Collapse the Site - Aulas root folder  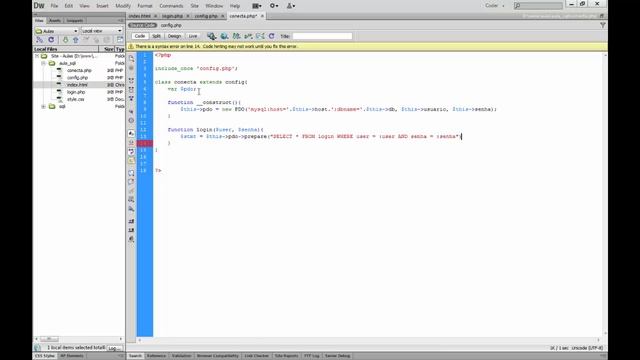point(37,56)
